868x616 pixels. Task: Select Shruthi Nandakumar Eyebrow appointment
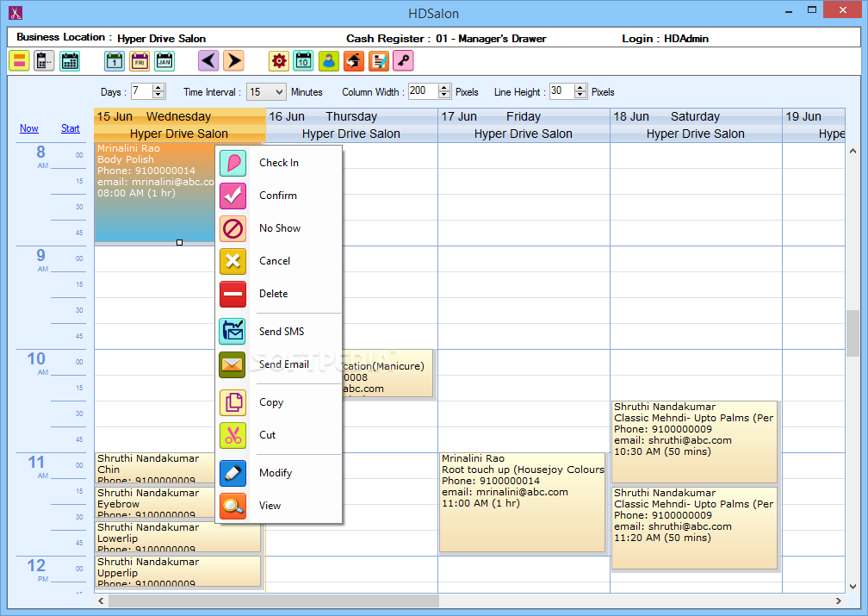[x=154, y=502]
